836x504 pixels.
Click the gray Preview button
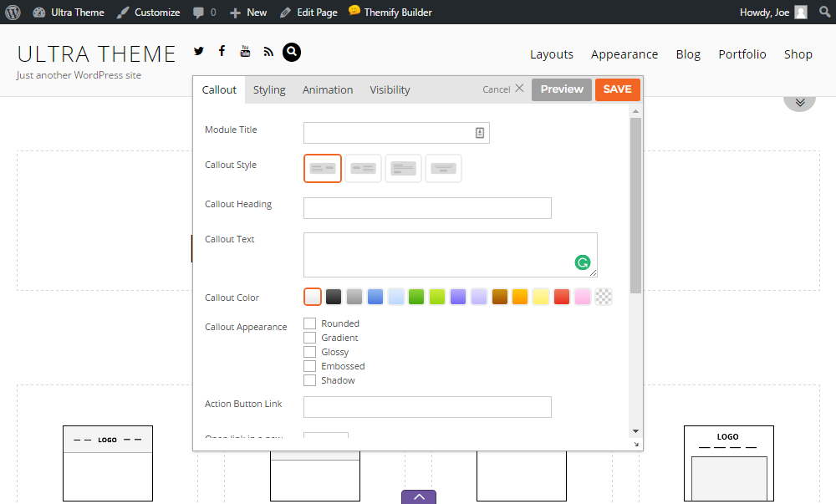[x=562, y=89]
